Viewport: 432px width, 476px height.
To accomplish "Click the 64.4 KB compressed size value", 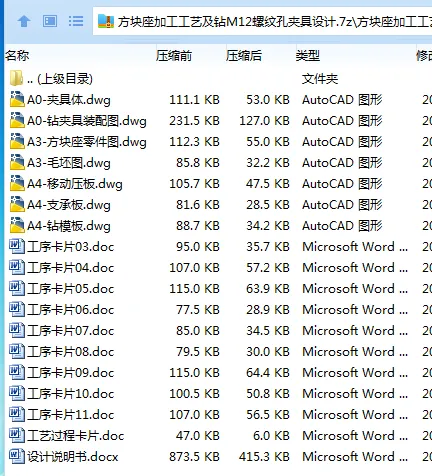I will pos(268,373).
